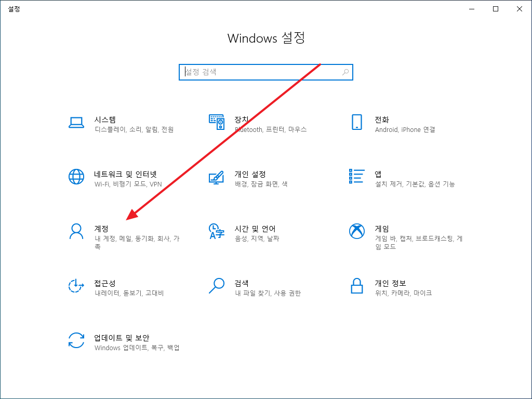
Task: Click the search magnifier in 설정 검색 box
Action: pos(345,72)
